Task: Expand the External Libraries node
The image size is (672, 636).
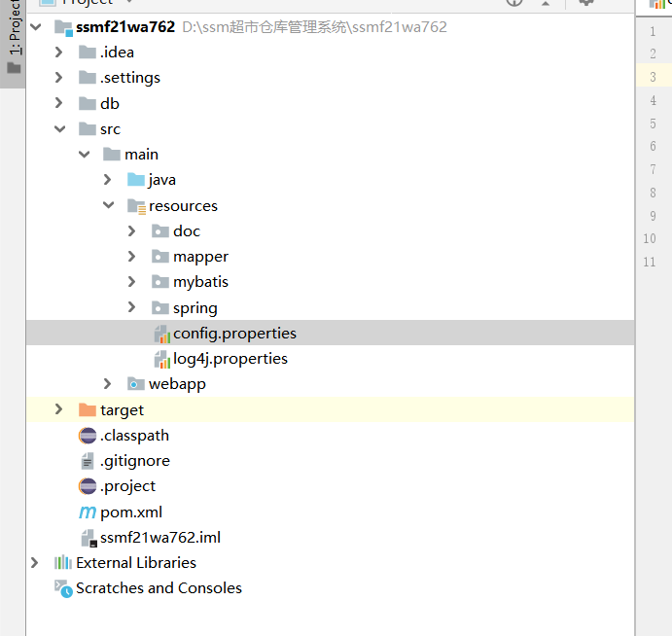Action: 35,563
